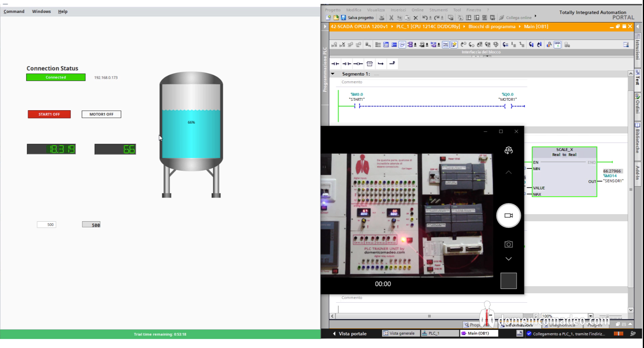The width and height of the screenshot is (644, 348).
Task: Click the down chevron in Camera app
Action: (x=508, y=259)
